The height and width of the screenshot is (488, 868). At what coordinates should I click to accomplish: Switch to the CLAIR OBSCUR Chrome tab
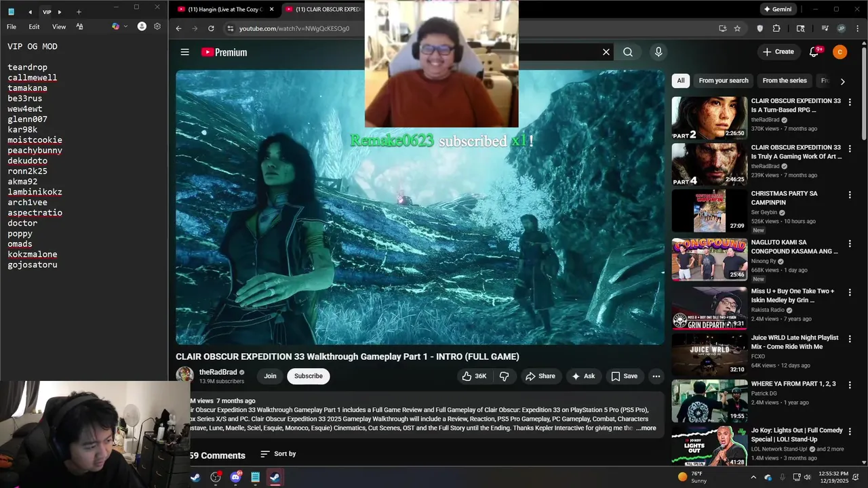point(324,9)
